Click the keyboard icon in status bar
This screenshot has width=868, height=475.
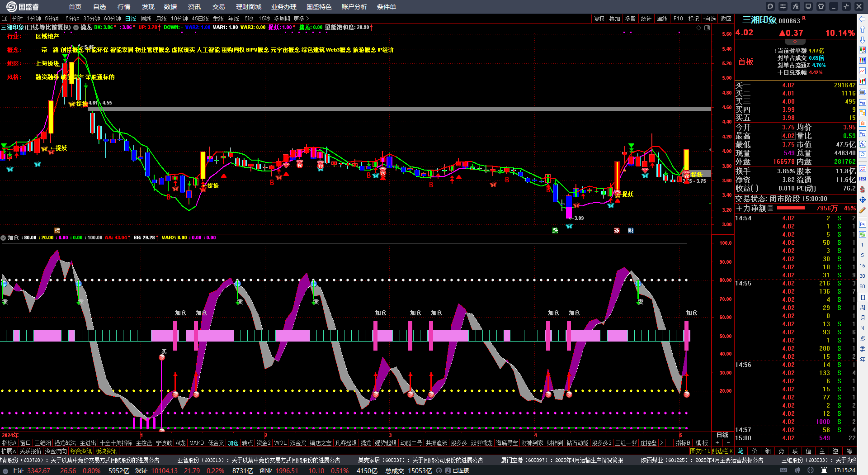[783, 470]
